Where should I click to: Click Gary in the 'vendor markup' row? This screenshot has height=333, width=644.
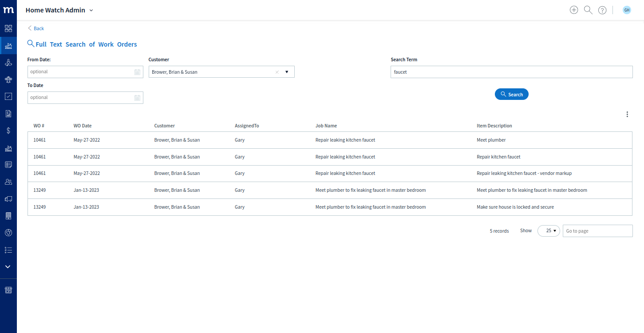point(240,173)
